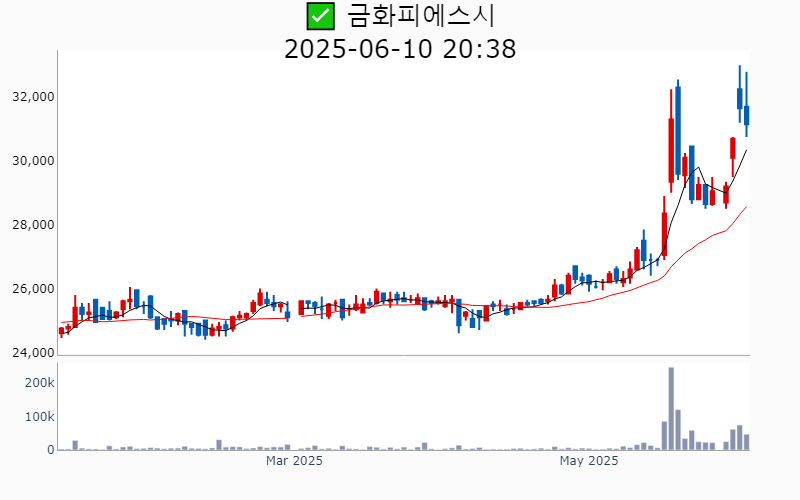Screen dimensions: 800x500
Task: Click the Mar 2025 date label
Action: tap(294, 461)
